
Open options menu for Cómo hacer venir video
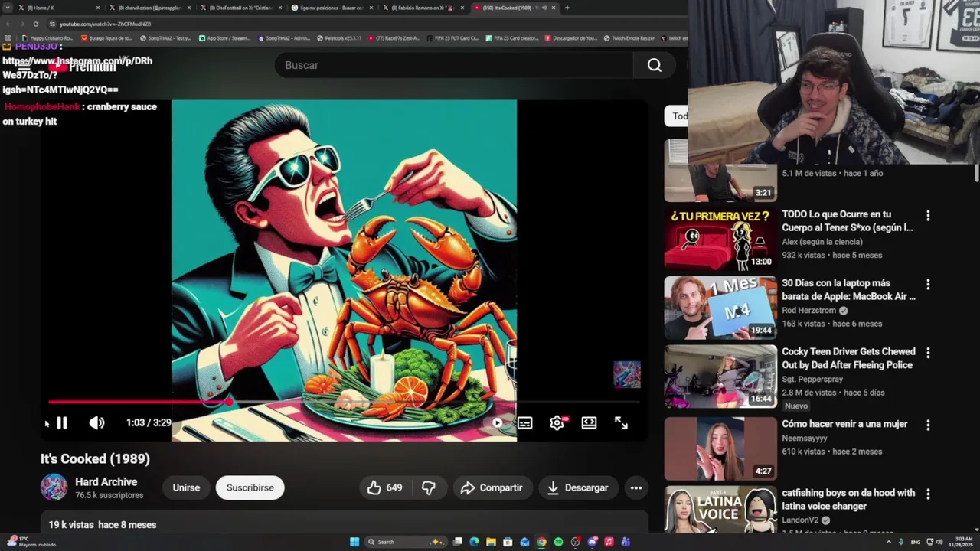[928, 425]
